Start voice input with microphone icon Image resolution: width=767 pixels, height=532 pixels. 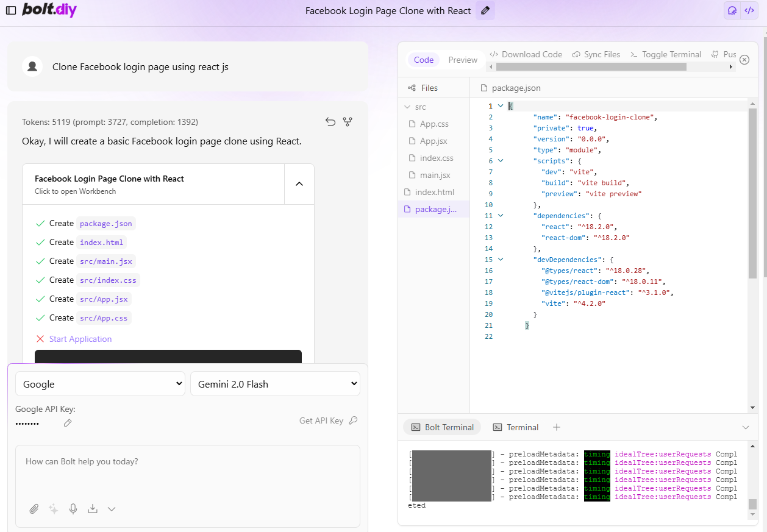73,509
